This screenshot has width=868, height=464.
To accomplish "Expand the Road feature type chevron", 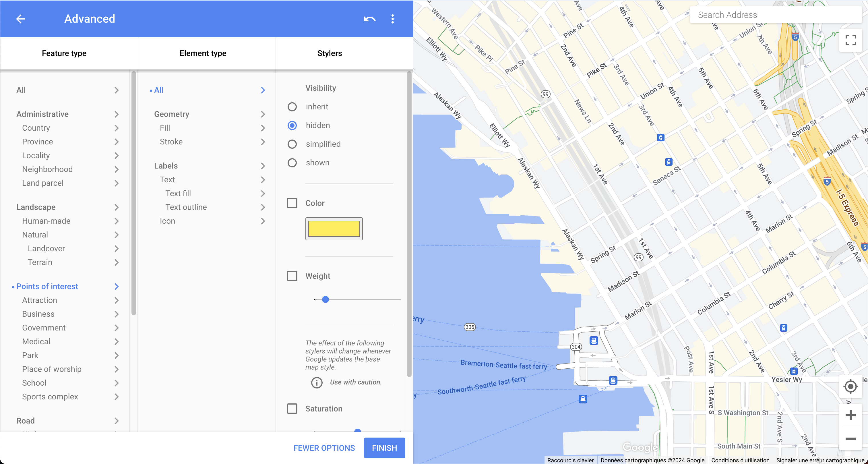I will pos(116,421).
